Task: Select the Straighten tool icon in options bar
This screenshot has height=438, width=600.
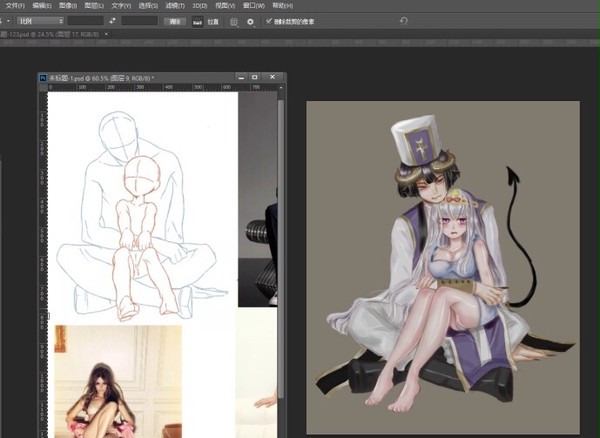Action: [197, 22]
